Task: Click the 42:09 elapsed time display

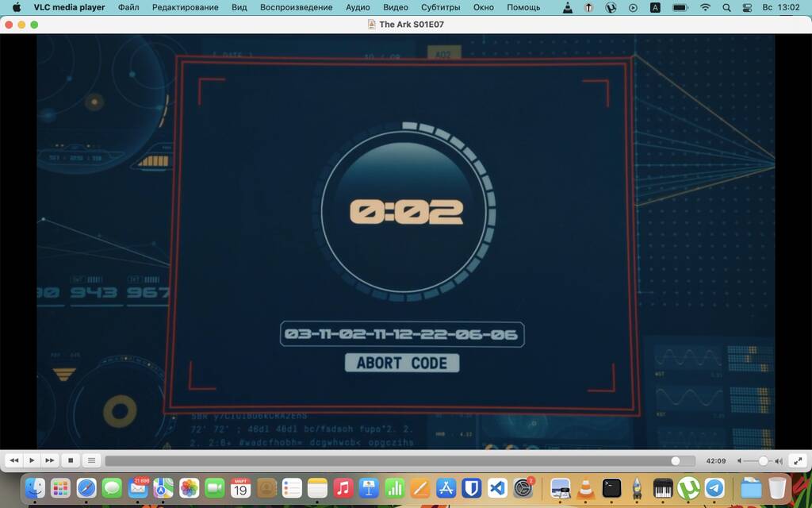Action: 716,461
